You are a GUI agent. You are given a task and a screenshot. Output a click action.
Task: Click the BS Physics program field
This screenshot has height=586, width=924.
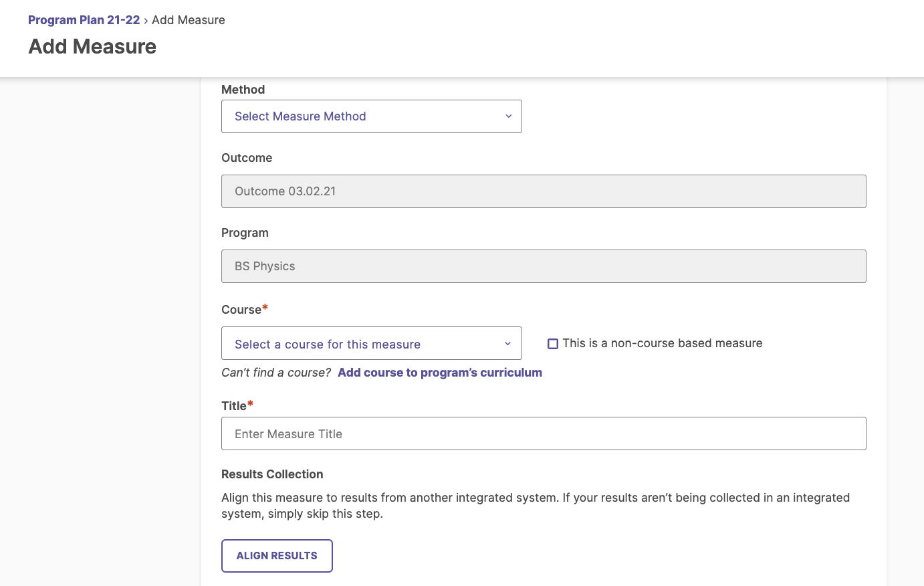(544, 266)
